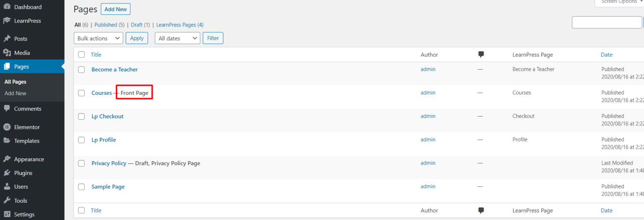Click the Media library icon
The image size is (644, 220).
[7, 53]
